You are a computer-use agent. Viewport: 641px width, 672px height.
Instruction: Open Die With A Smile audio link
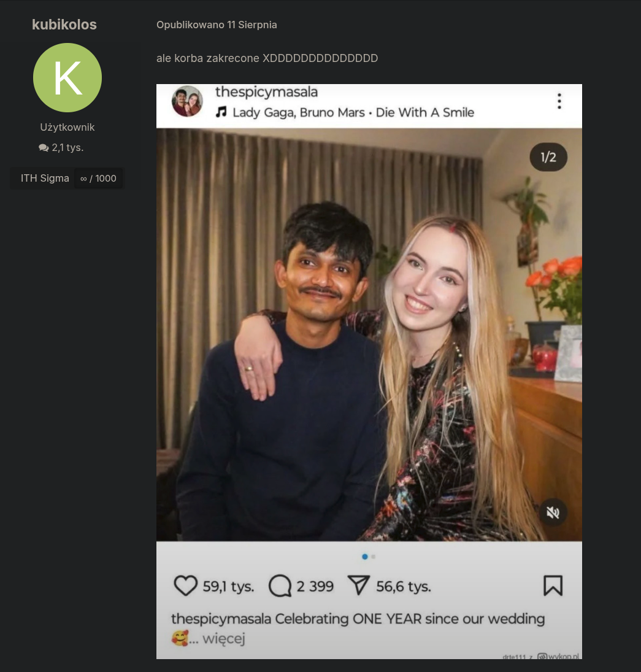(x=425, y=112)
